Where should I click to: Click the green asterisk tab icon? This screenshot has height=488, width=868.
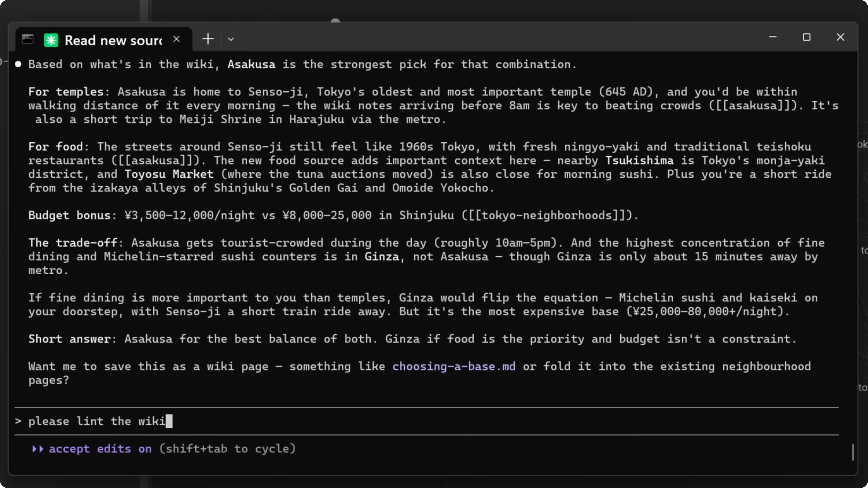coord(51,40)
